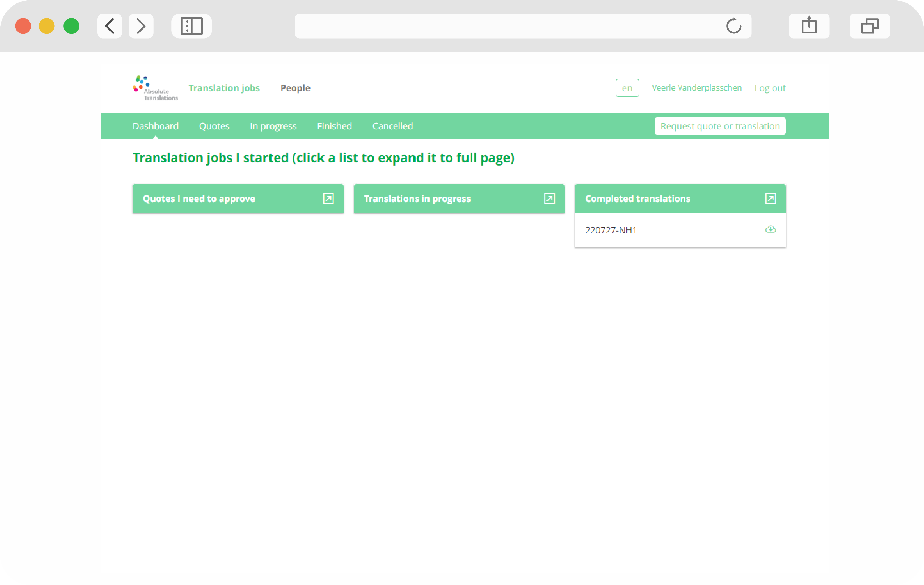Toggle the browser sidebar panel
The height and width of the screenshot is (585, 924).
coord(192,26)
